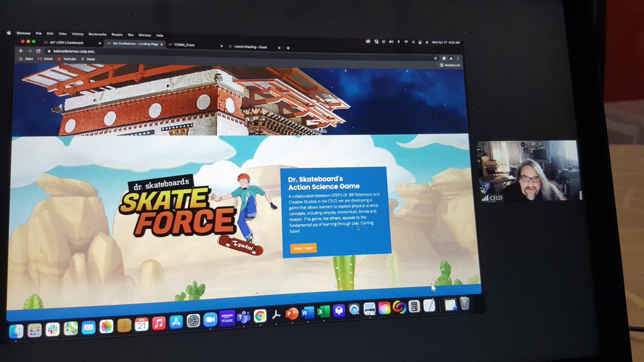
Task: Open Apps bookmark shortcut
Action: point(25,58)
